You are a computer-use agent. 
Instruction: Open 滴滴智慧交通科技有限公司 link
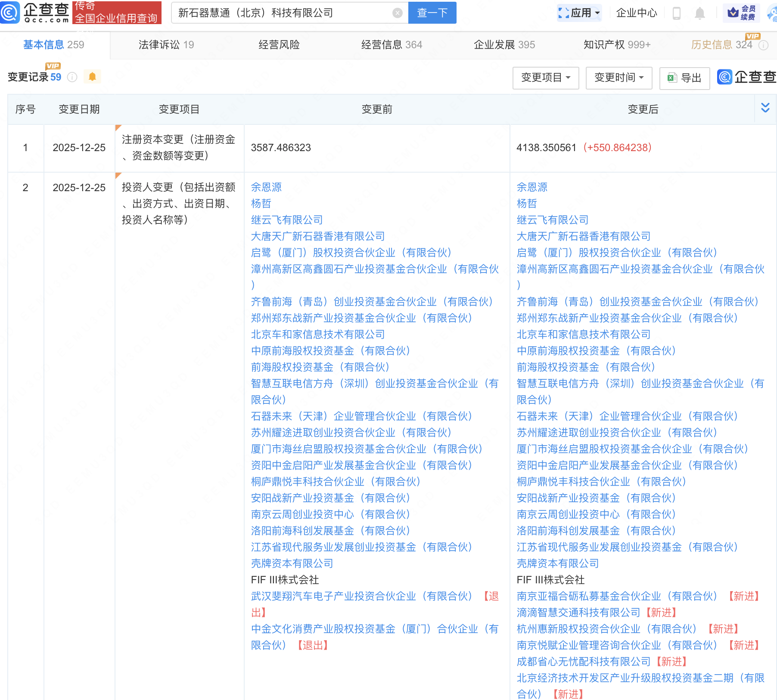pos(578,613)
